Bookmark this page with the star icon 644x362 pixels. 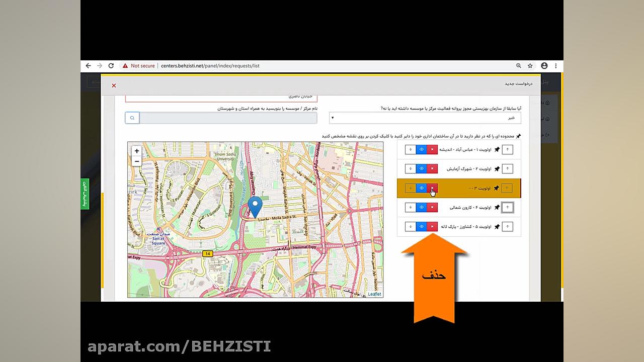pyautogui.click(x=530, y=66)
